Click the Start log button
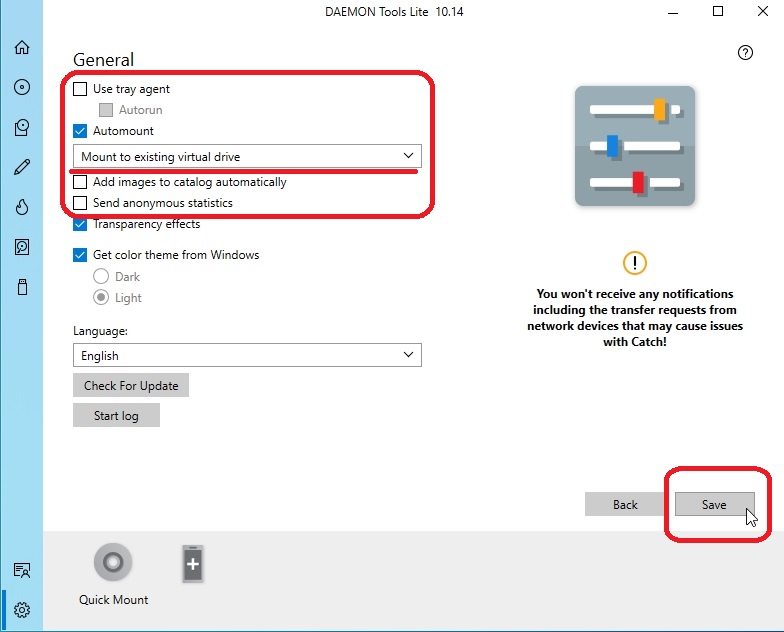Viewport: 784px width, 632px height. tap(116, 415)
